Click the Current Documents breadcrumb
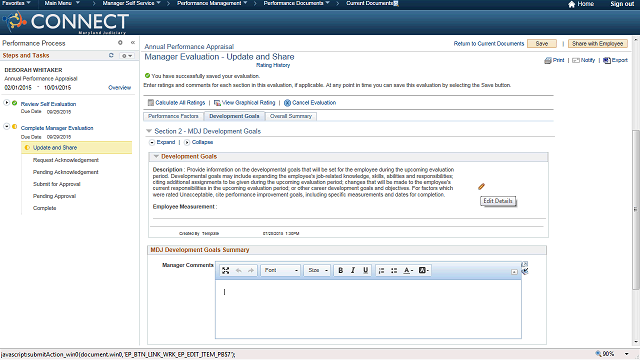The image size is (640, 360). point(370,3)
